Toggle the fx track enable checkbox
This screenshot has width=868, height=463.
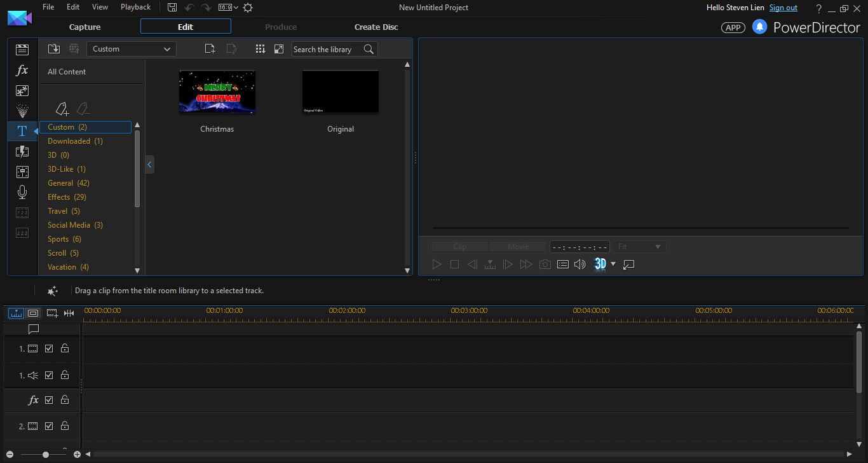49,400
